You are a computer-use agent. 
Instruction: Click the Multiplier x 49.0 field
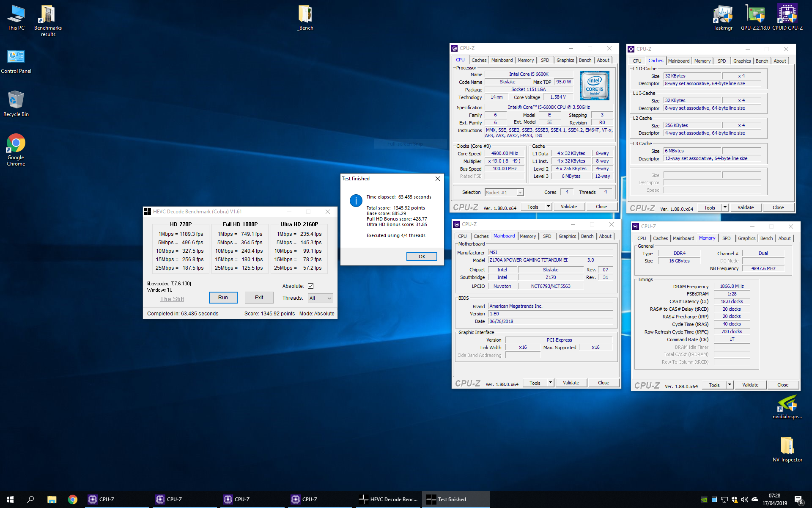(505, 161)
